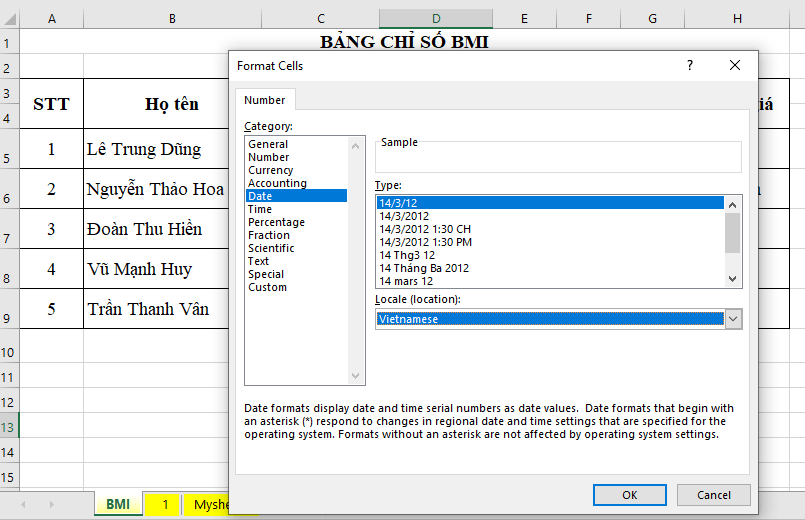Open the sheet tab named 1

[165, 504]
